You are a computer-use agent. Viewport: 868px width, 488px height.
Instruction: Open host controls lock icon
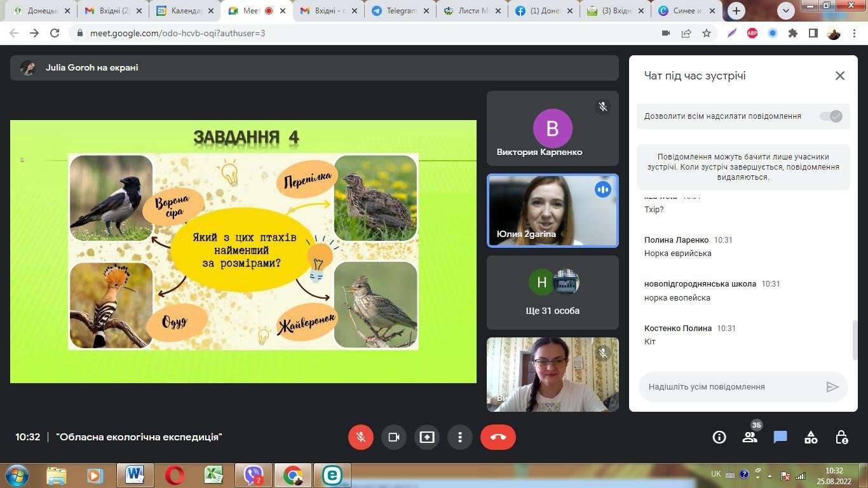pyautogui.click(x=841, y=437)
